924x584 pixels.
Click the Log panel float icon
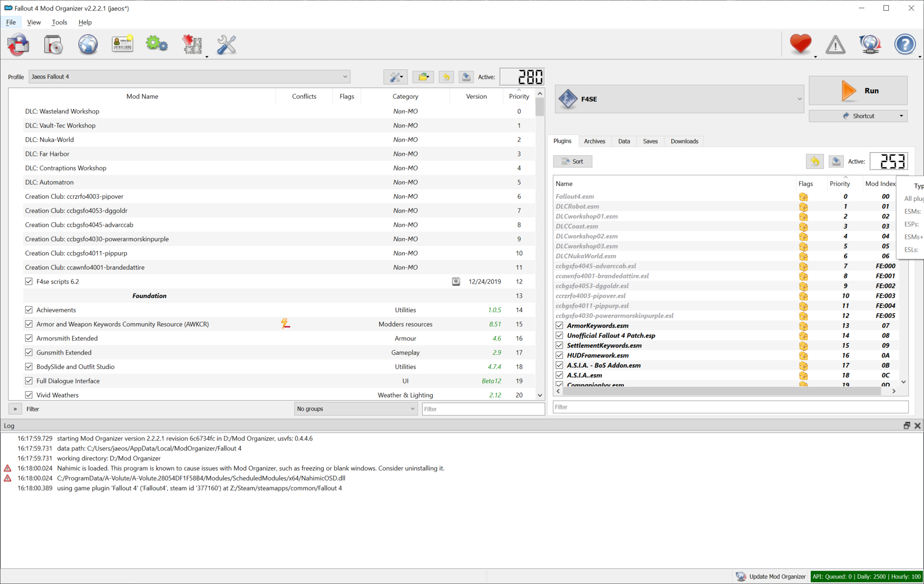[907, 426]
